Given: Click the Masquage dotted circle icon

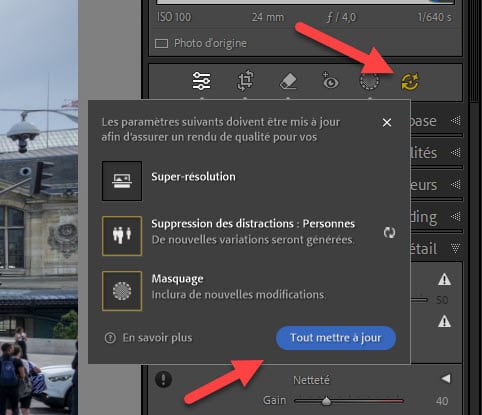Looking at the screenshot, I should [122, 291].
